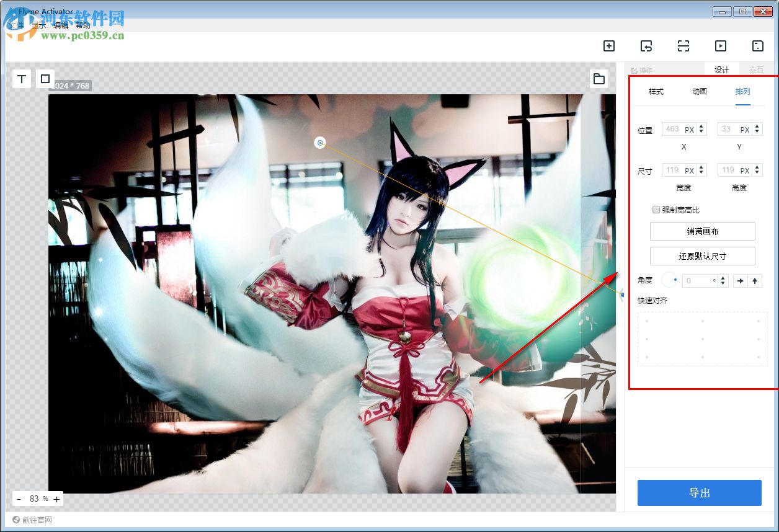The width and height of the screenshot is (779, 532).
Task: Open the 显示 menu
Action: [38, 25]
